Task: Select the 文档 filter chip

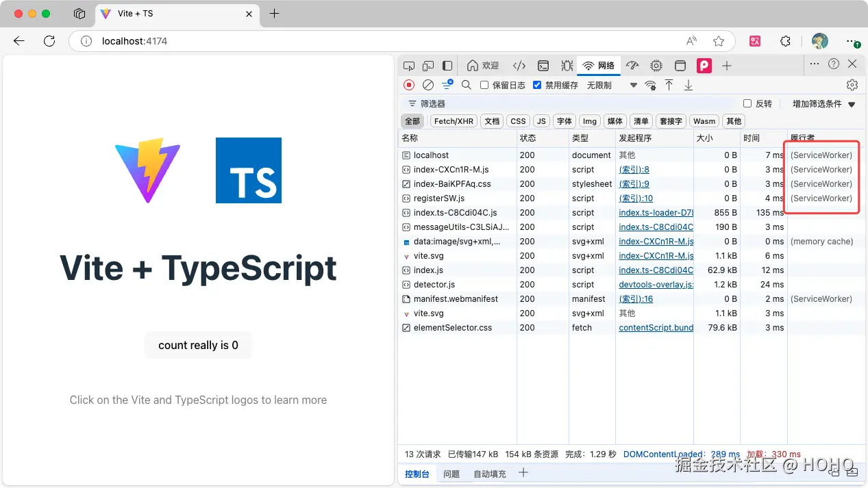Action: click(492, 121)
